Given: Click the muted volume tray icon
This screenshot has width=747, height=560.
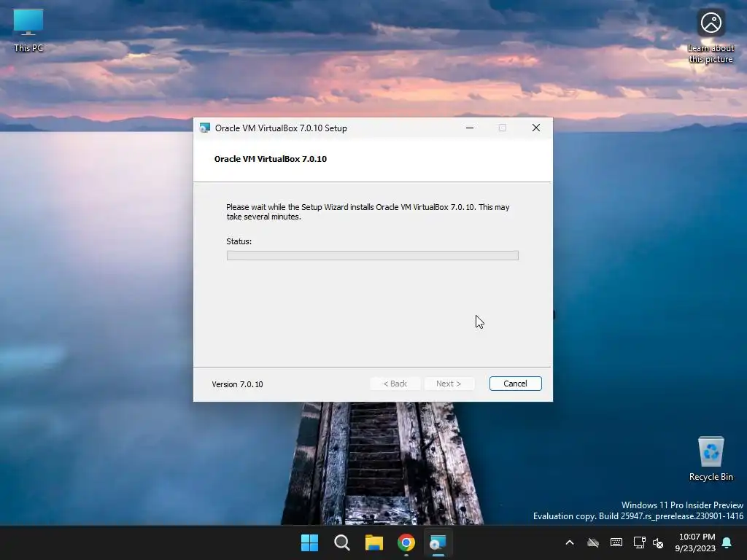Looking at the screenshot, I should 658,542.
